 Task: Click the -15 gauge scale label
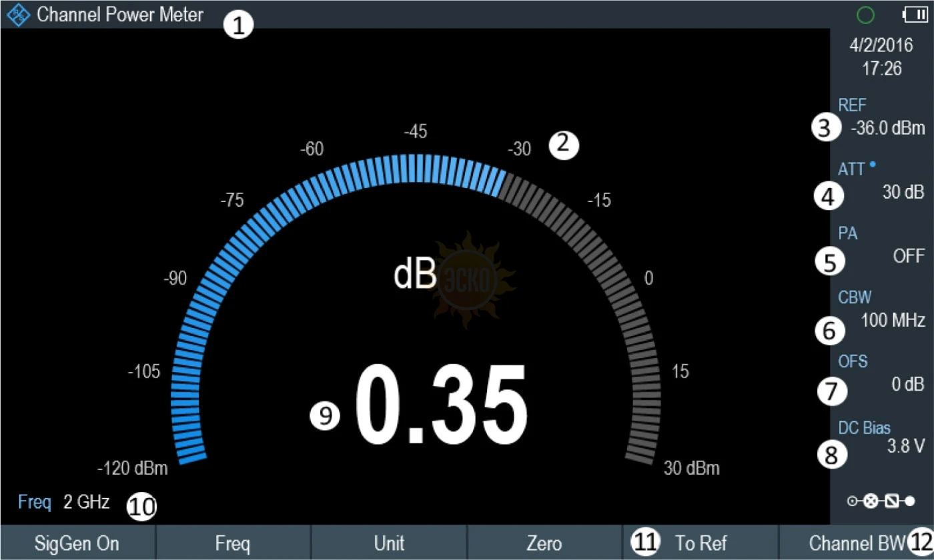tap(598, 201)
